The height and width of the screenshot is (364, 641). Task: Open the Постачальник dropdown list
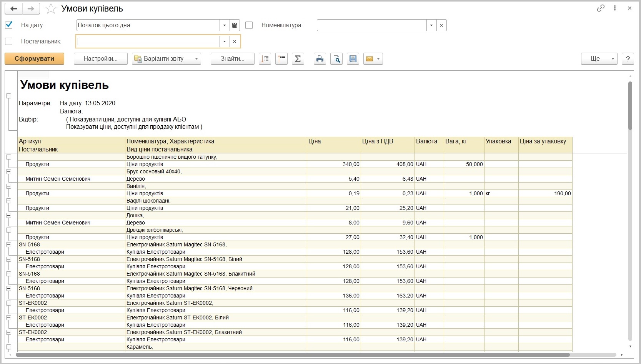pyautogui.click(x=225, y=42)
